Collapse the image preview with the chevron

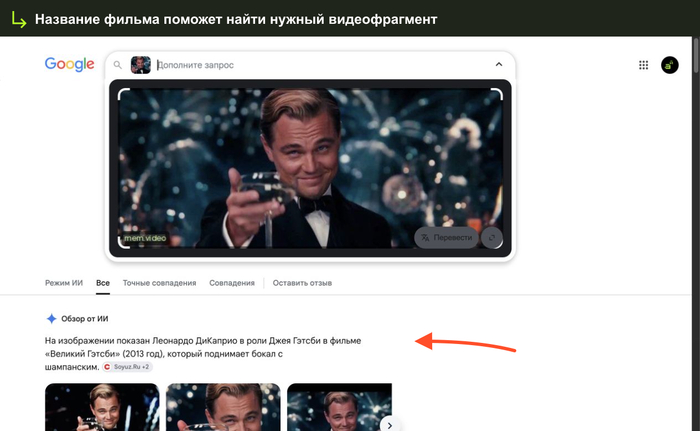[499, 64]
